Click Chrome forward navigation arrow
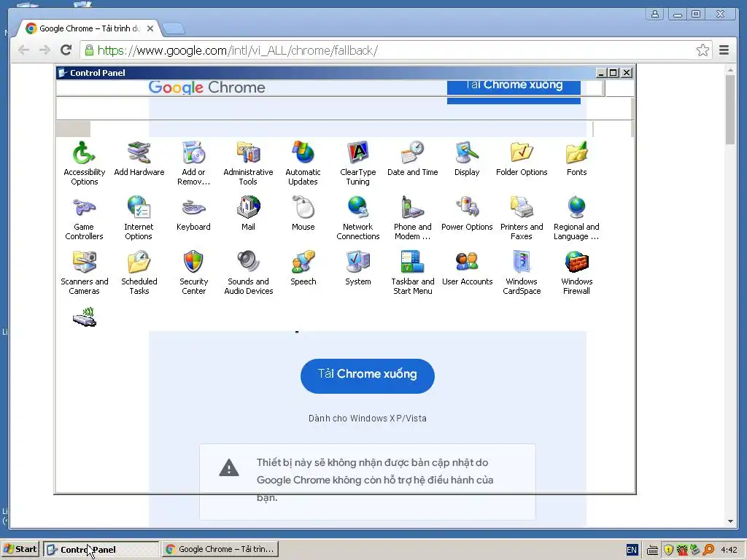The height and width of the screenshot is (560, 747). tap(44, 50)
